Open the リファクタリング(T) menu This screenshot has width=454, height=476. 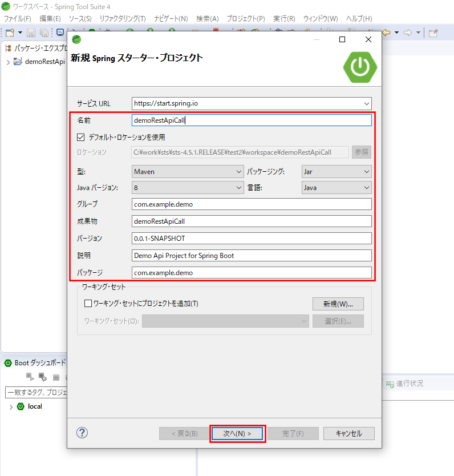[123, 19]
